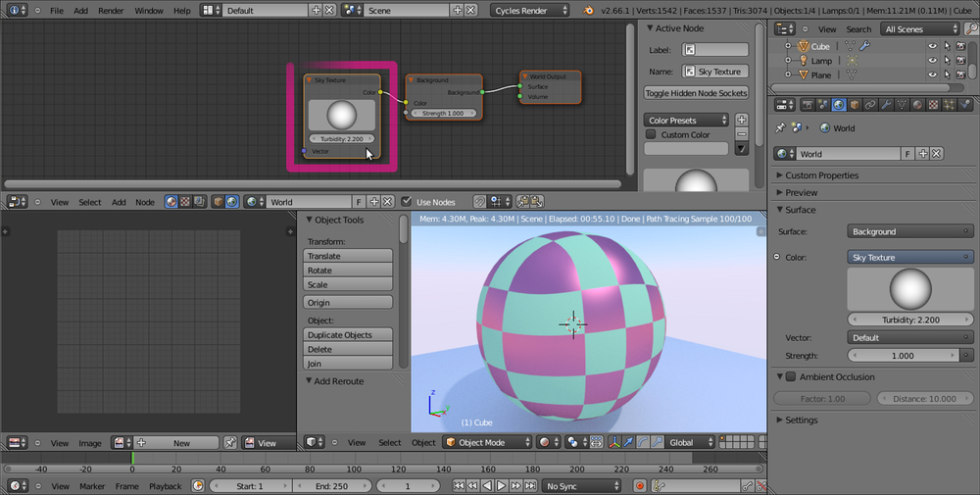Click the record keyframe button in the timeline
The height and width of the screenshot is (495, 980).
click(639, 486)
